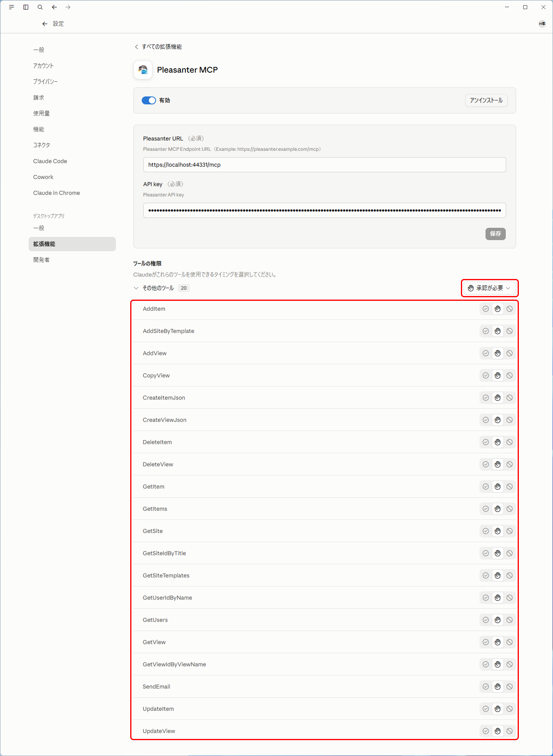Image resolution: width=553 pixels, height=756 pixels.
Task: Set GetItems to always allow (check icon)
Action: (x=486, y=509)
